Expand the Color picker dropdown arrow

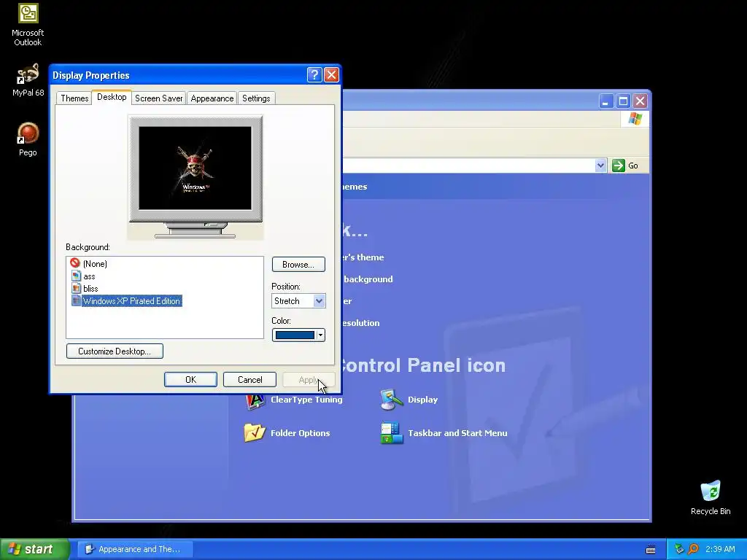(x=321, y=335)
